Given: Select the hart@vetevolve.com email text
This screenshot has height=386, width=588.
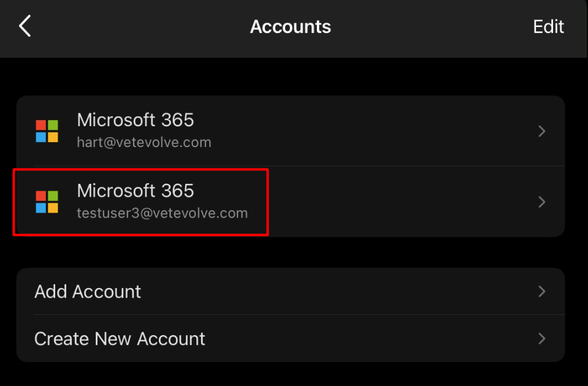Looking at the screenshot, I should tap(144, 142).
